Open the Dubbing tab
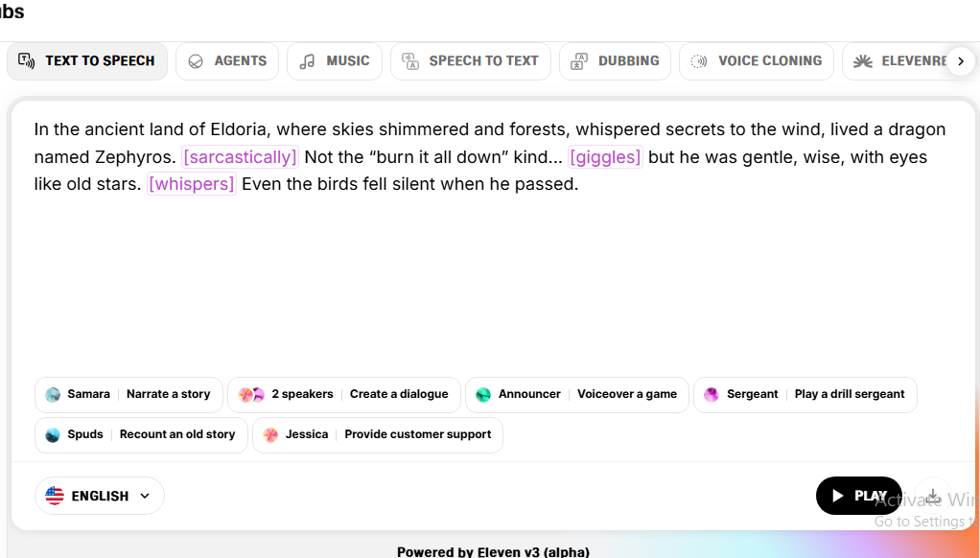 (616, 61)
